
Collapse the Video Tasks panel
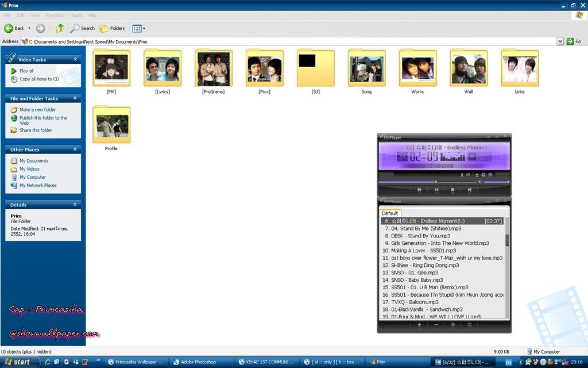(x=75, y=59)
